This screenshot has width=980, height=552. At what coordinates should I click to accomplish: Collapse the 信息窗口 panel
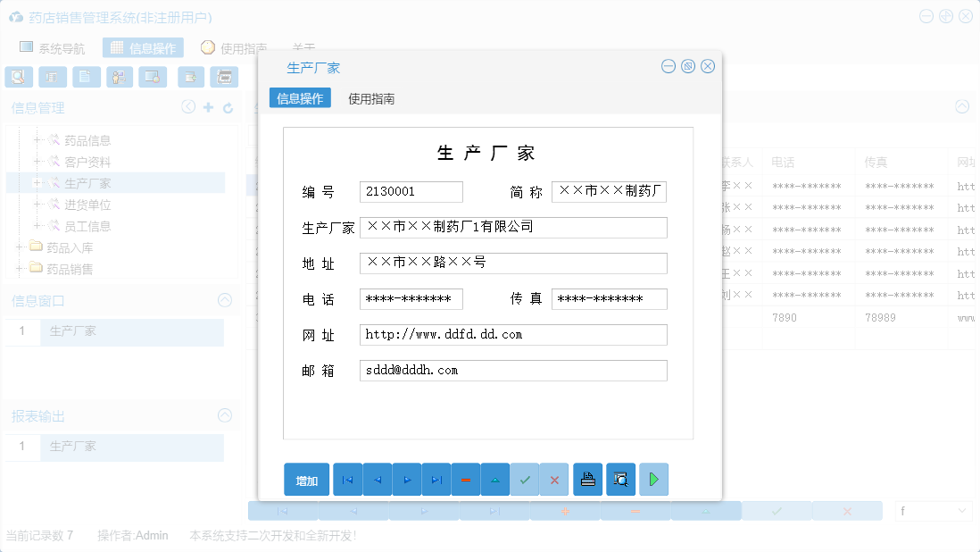pyautogui.click(x=224, y=300)
